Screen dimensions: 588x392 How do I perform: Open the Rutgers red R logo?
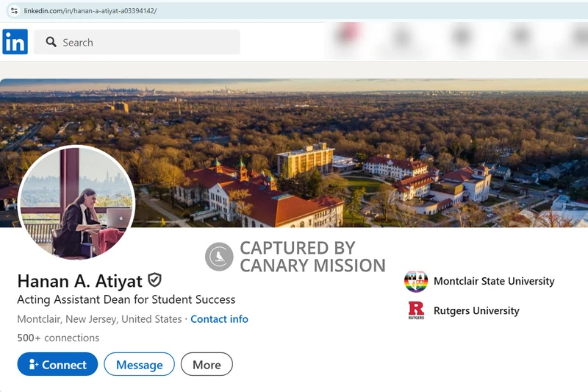coord(416,310)
